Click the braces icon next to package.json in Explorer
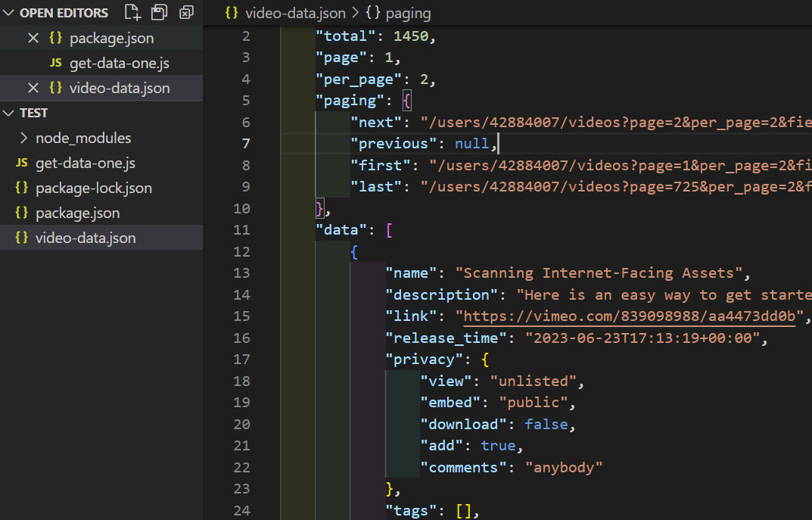 point(21,213)
